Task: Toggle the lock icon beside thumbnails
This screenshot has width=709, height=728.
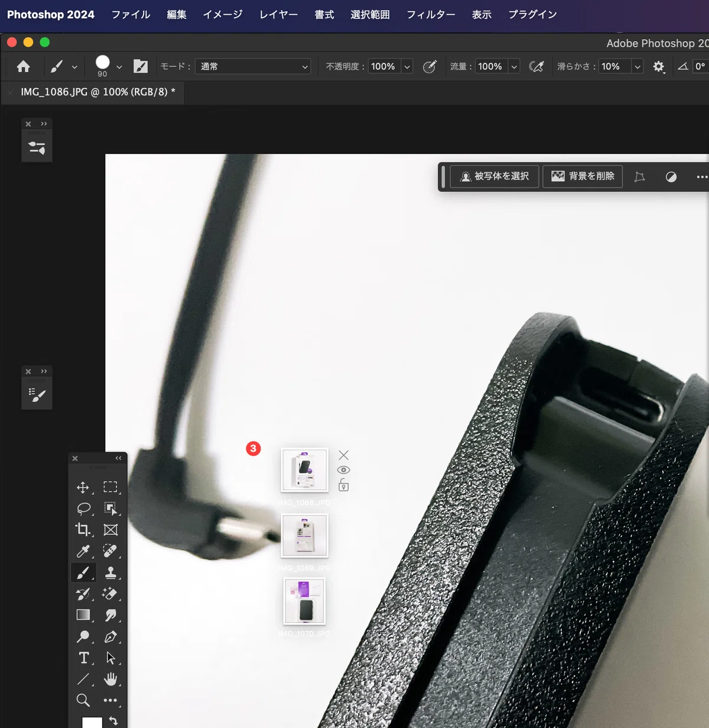Action: coord(343,485)
